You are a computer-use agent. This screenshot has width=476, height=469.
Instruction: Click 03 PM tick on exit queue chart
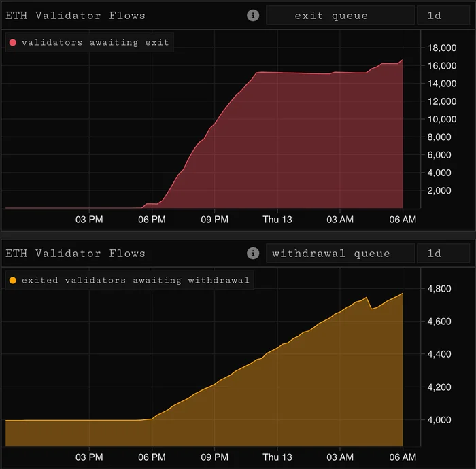click(89, 220)
